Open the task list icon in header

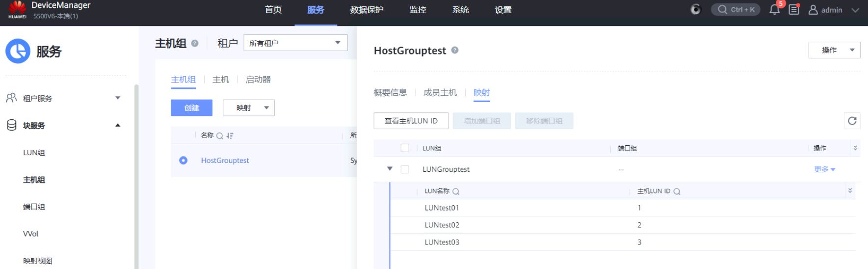pos(794,10)
